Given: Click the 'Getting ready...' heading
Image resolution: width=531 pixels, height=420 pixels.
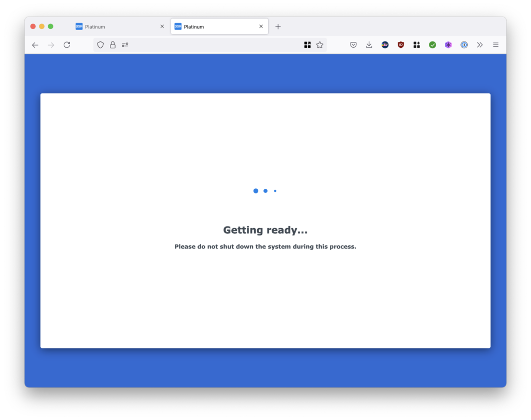Looking at the screenshot, I should tap(265, 230).
